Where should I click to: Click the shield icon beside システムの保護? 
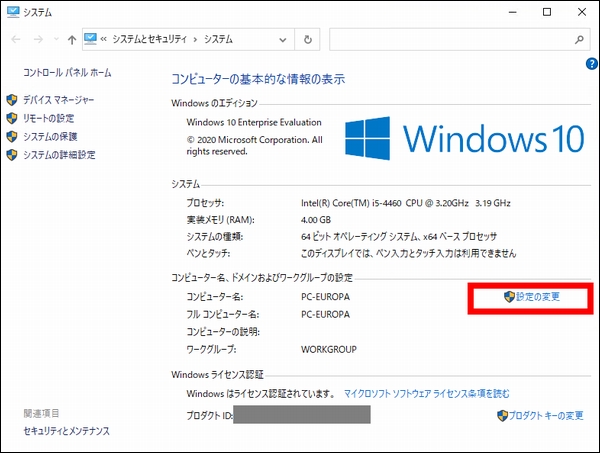point(12,137)
